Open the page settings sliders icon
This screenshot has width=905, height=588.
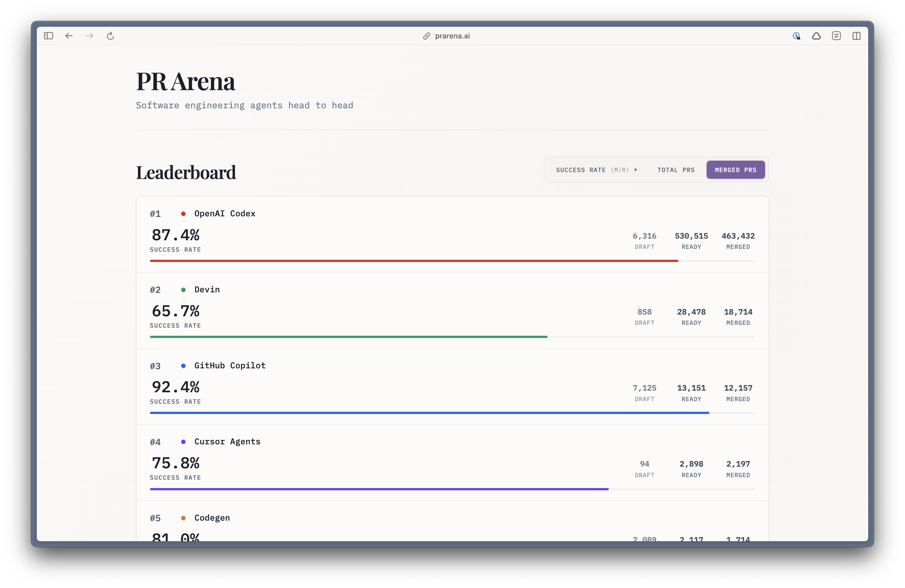click(x=836, y=36)
